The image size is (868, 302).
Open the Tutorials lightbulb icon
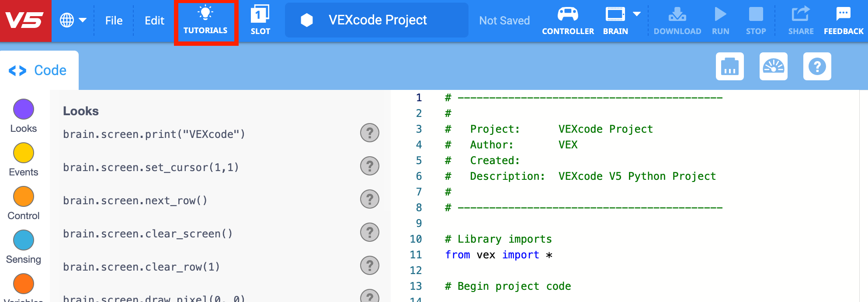tap(205, 14)
